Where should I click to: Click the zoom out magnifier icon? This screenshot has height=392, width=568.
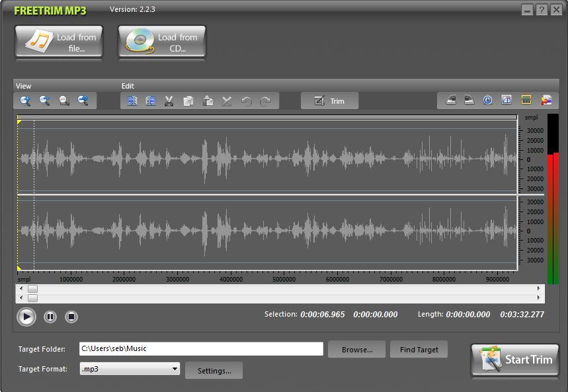pos(44,100)
